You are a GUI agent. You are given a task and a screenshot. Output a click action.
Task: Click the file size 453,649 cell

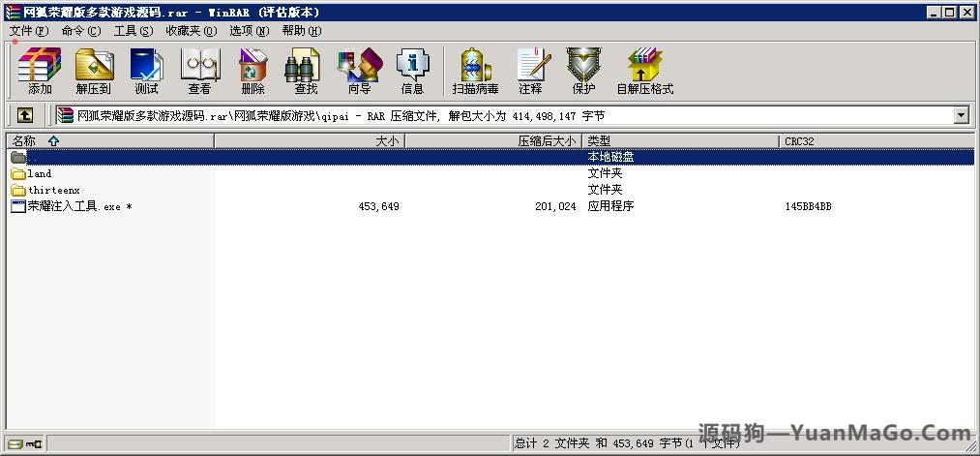tap(379, 206)
